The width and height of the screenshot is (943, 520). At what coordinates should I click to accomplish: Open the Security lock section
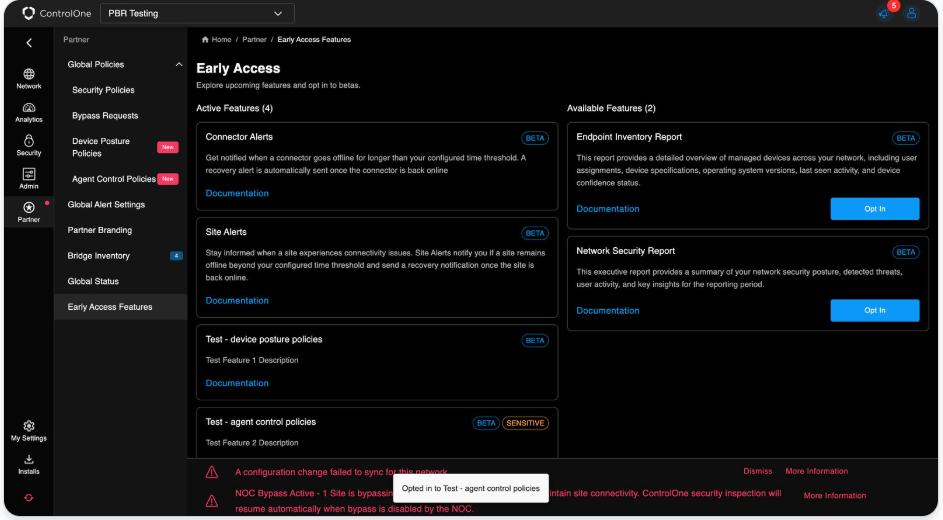29,145
